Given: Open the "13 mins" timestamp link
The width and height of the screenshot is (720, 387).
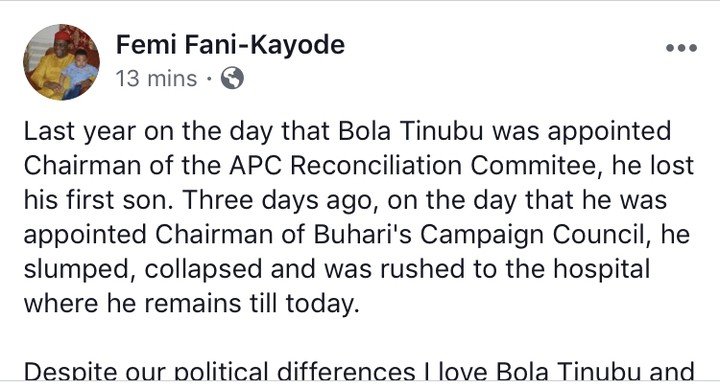Looking at the screenshot, I should 156,79.
